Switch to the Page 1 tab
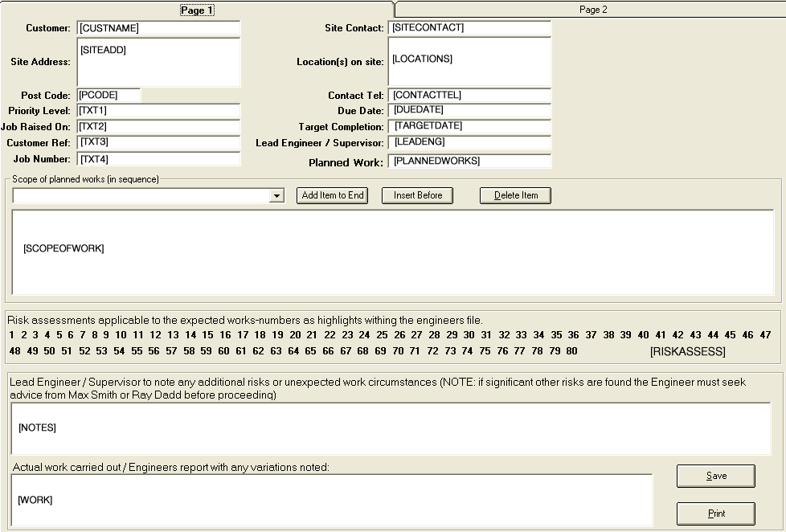Viewport: 786px width, 532px height. (x=197, y=10)
